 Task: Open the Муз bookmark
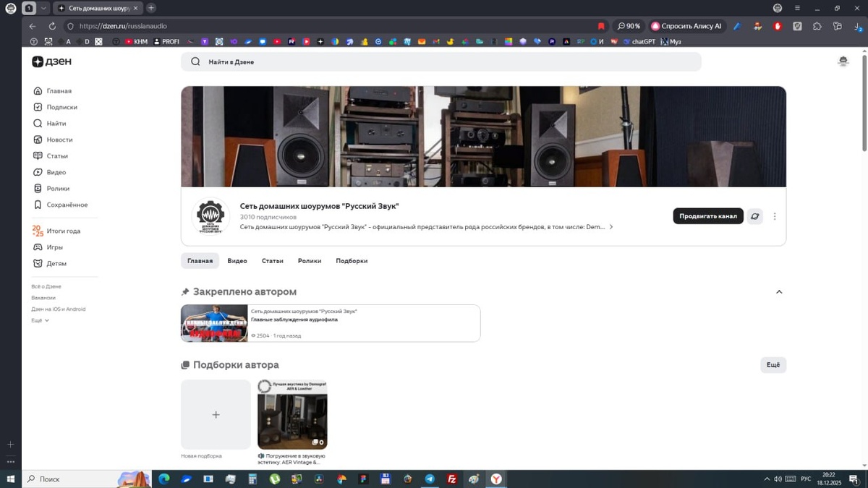click(x=671, y=42)
